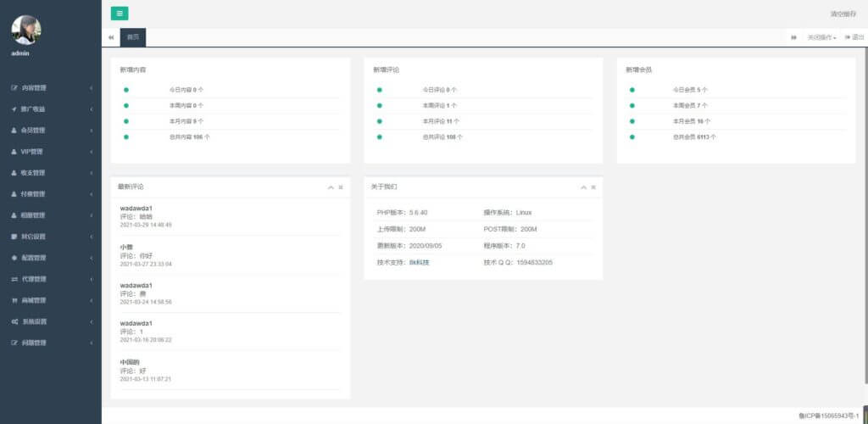Image resolution: width=868 pixels, height=424 pixels.
Task: Click the 内容管理 edit icon in sidebar
Action: 14,88
